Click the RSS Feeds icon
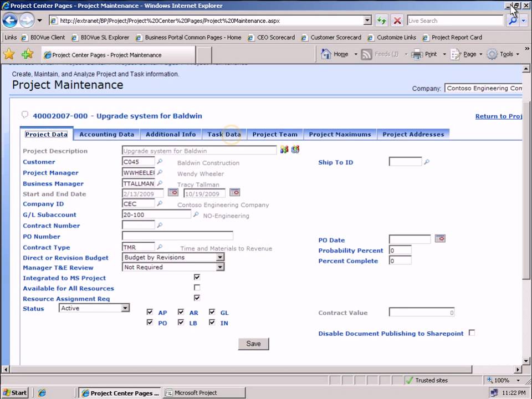 click(x=366, y=54)
